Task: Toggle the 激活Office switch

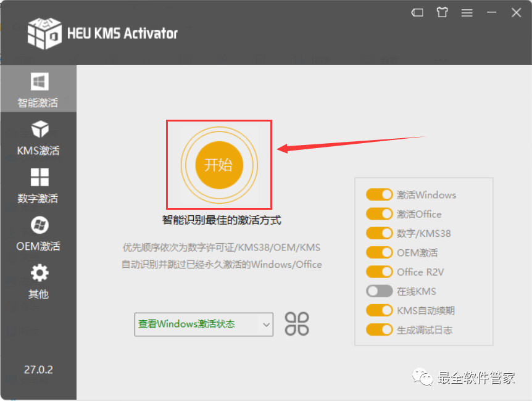Action: click(380, 214)
